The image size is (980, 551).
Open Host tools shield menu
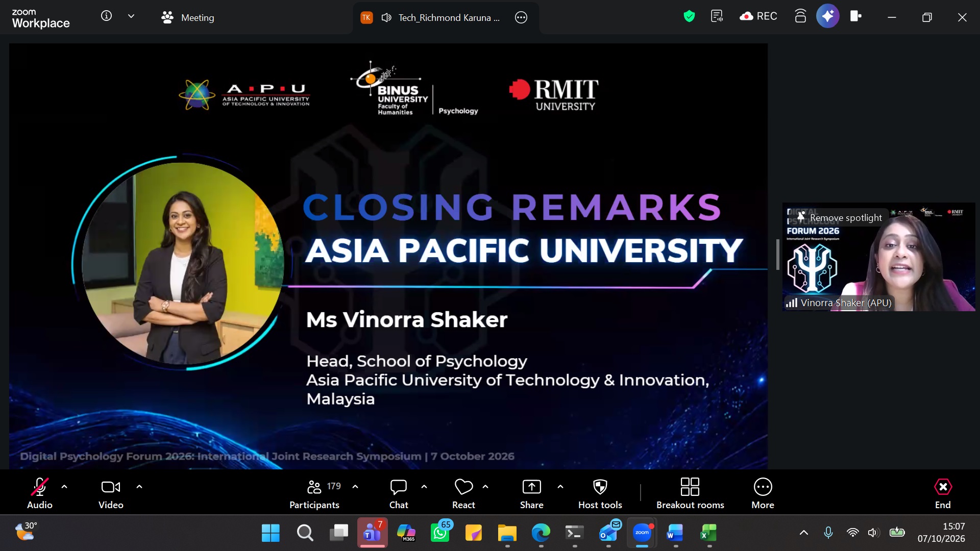coord(600,493)
